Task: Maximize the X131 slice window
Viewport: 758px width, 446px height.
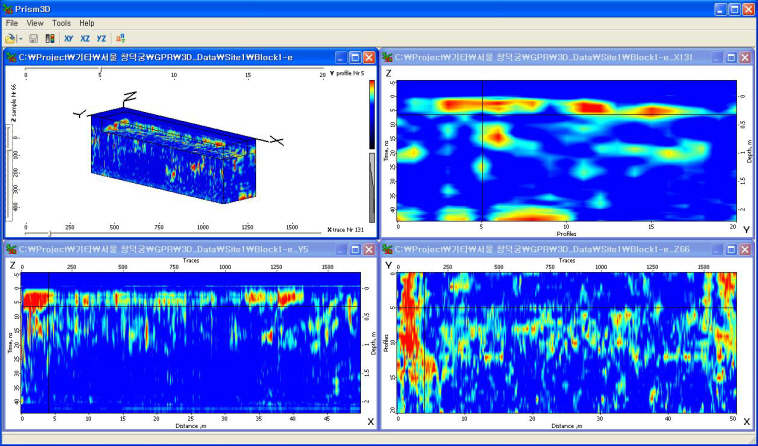Action: (x=731, y=58)
